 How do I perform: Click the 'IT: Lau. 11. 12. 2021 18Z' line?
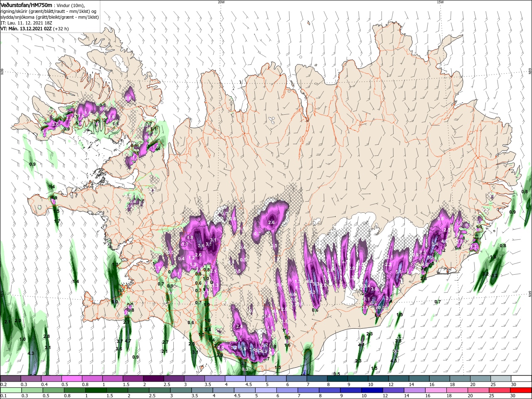[x=27, y=23]
